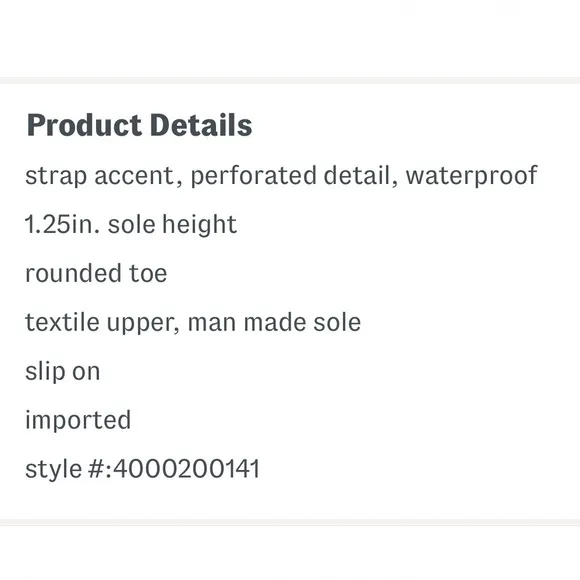Click the word "toe"
The height and width of the screenshot is (580, 580).
click(148, 273)
